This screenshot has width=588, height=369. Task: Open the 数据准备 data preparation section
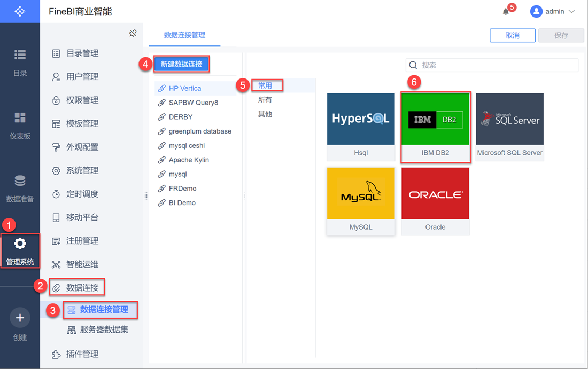(20, 189)
